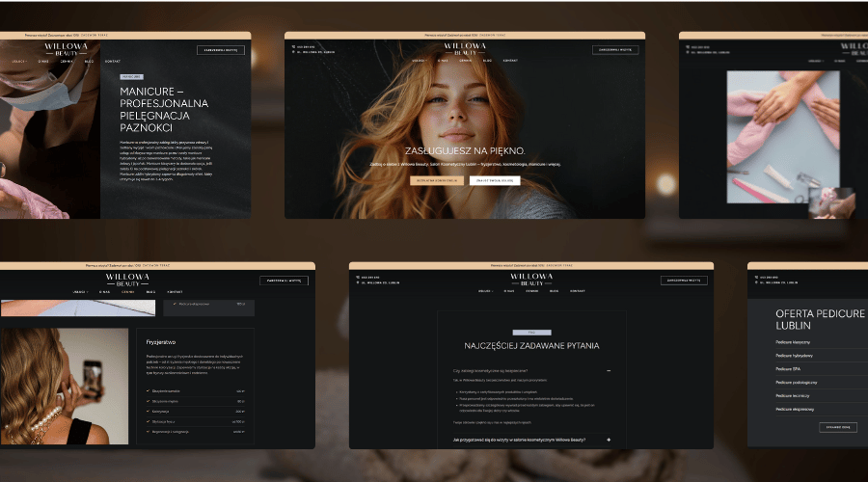Click Willowa Beauty logo on FAQ page

click(x=530, y=279)
